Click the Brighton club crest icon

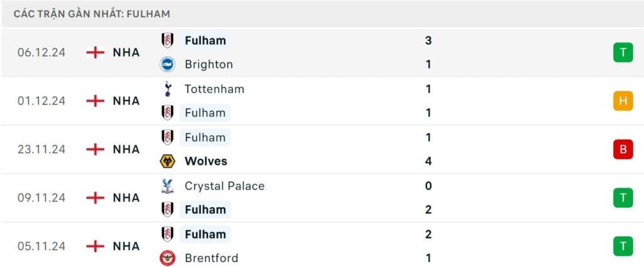[167, 64]
